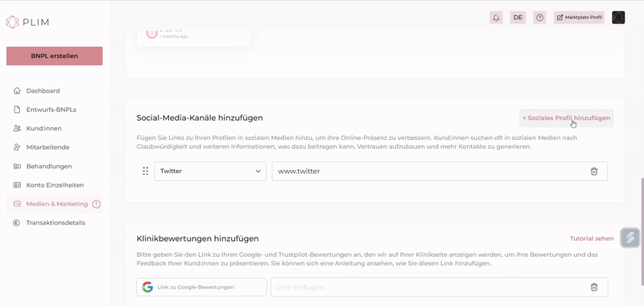Viewport: 644px width, 306px height.
Task: Click Soziales Profil hinzufügen
Action: [x=567, y=118]
